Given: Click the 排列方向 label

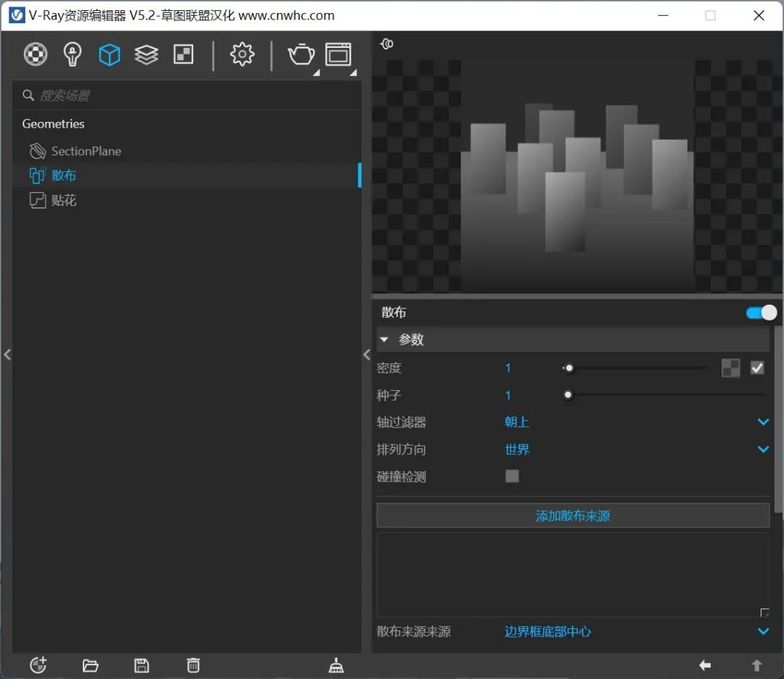Looking at the screenshot, I should (x=401, y=449).
